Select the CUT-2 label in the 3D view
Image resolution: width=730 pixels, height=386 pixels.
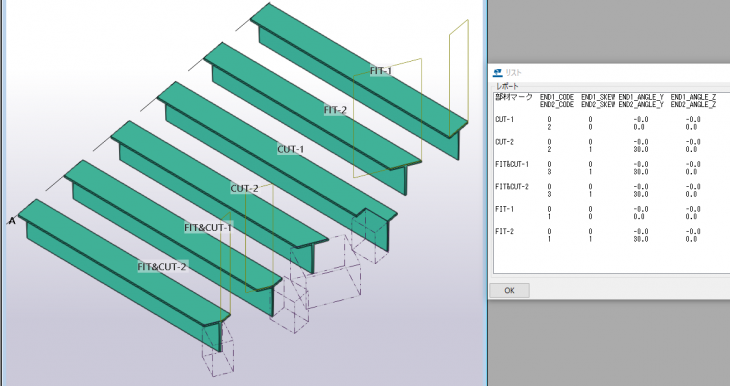pos(244,189)
